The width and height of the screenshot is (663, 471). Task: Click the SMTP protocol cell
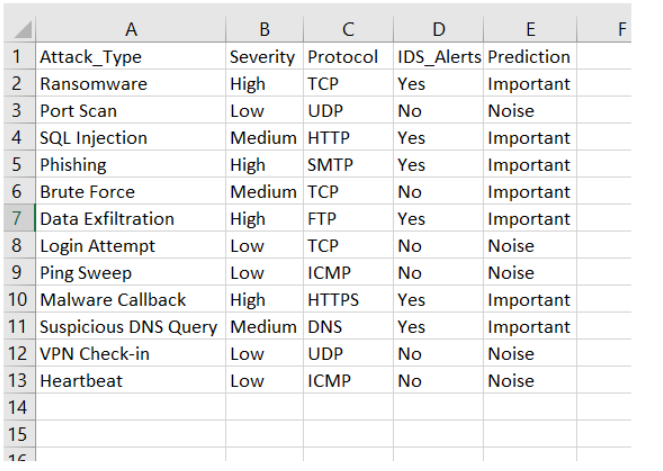point(348,164)
